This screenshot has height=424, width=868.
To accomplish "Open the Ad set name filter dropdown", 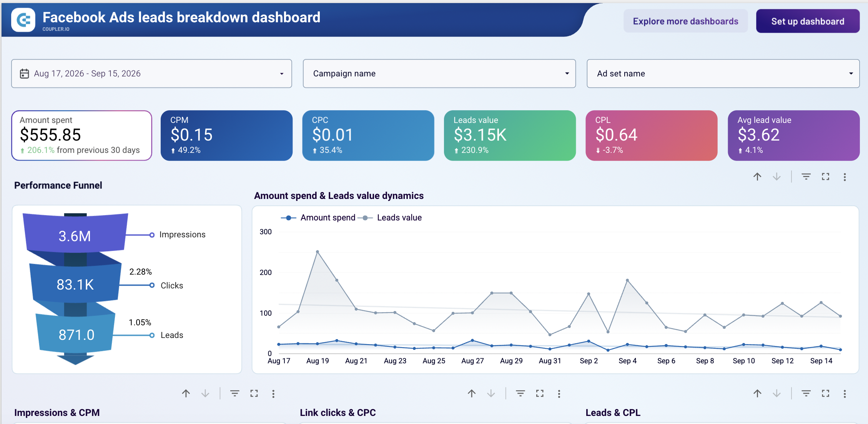I will pos(723,73).
